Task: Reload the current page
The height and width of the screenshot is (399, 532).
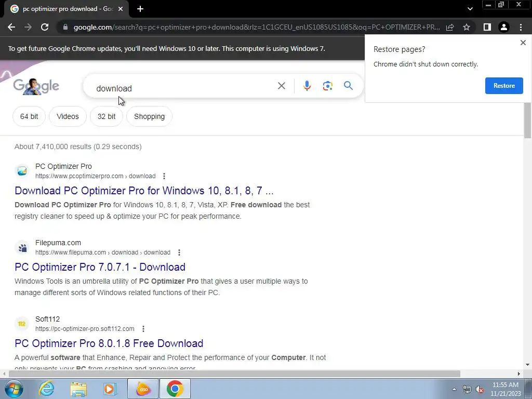Action: click(45, 27)
